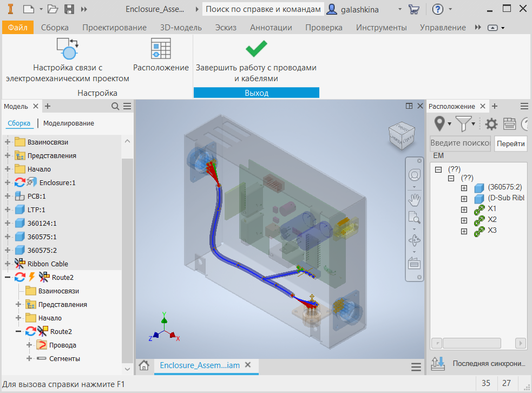Click the search magnifier in the Модель panel
This screenshot has height=393, width=532.
pyautogui.click(x=115, y=106)
